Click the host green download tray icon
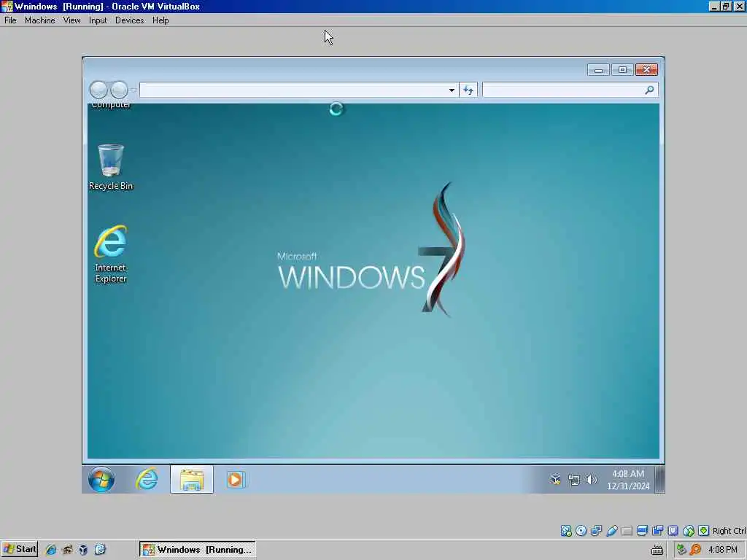747x560 pixels. 681,550
